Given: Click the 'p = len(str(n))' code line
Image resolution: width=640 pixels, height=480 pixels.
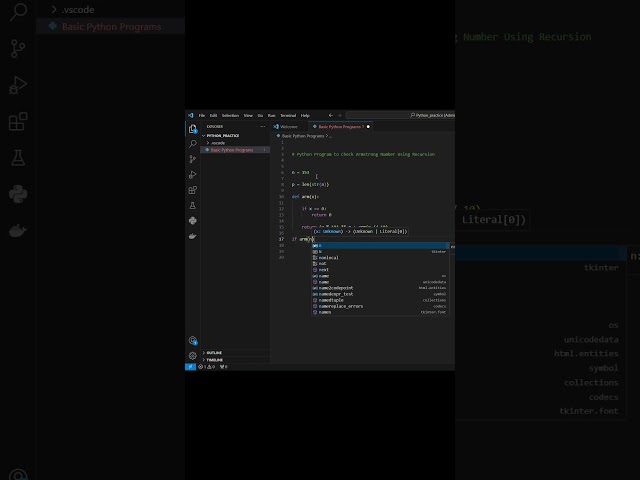Looking at the screenshot, I should coord(310,184).
